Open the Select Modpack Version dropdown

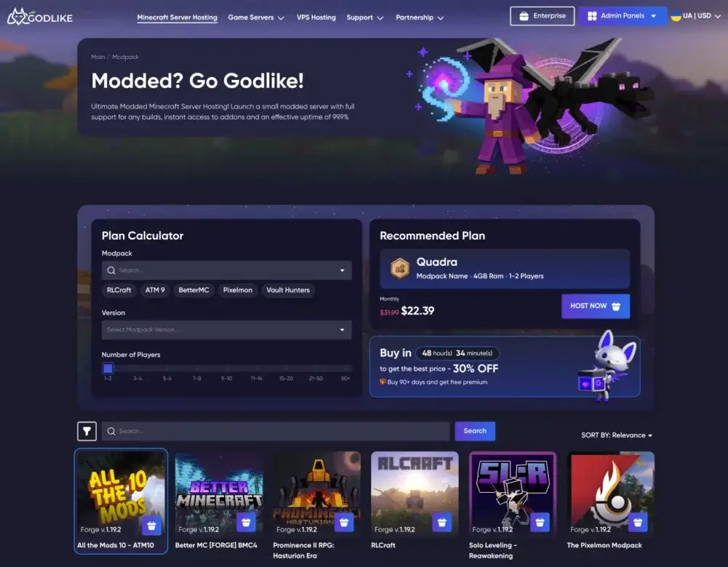(x=226, y=330)
